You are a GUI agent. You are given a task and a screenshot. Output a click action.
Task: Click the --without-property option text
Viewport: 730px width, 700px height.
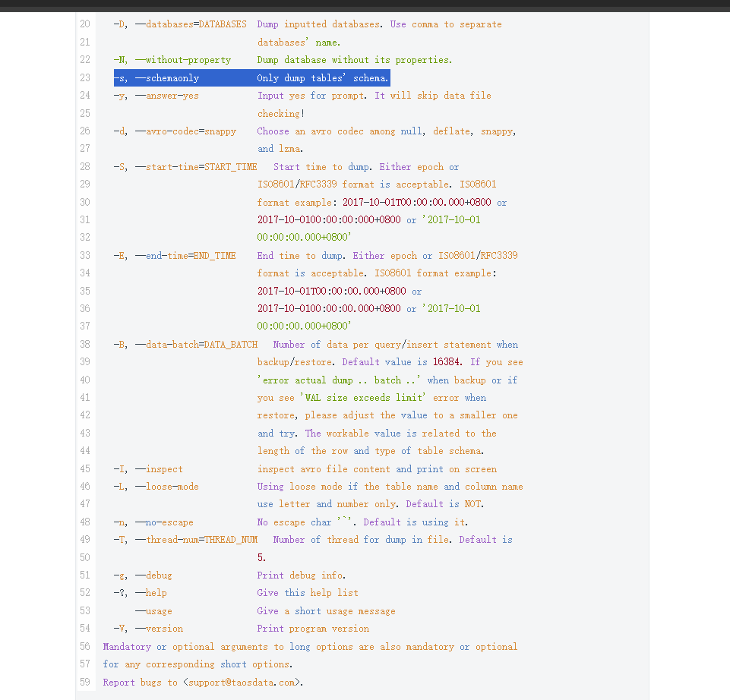click(x=183, y=60)
